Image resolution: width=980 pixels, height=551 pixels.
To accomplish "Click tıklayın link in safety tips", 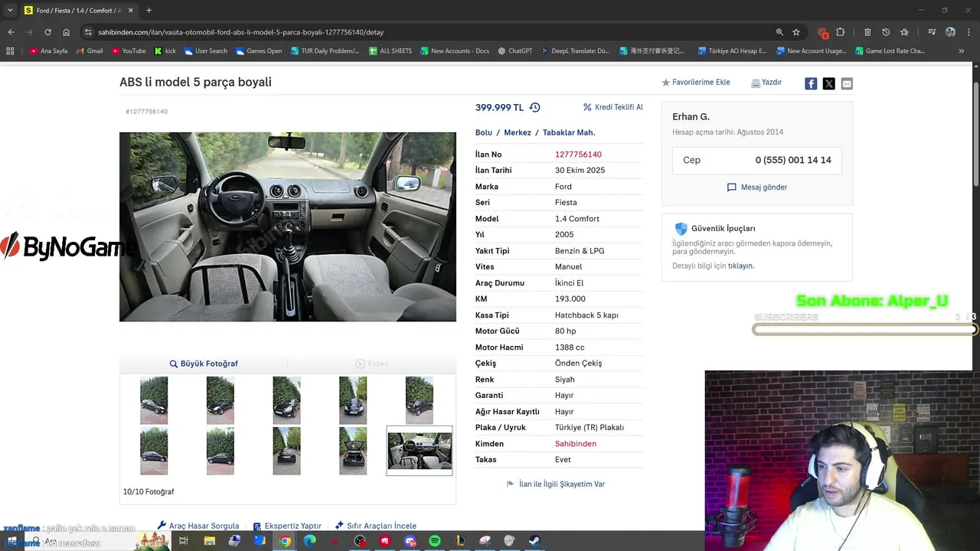I will pyautogui.click(x=740, y=266).
